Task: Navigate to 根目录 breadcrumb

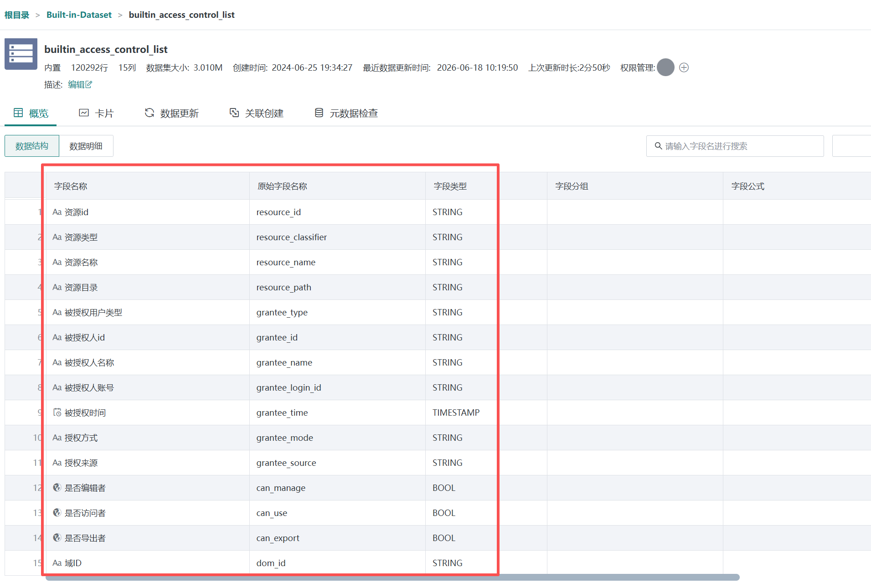Action: point(17,15)
